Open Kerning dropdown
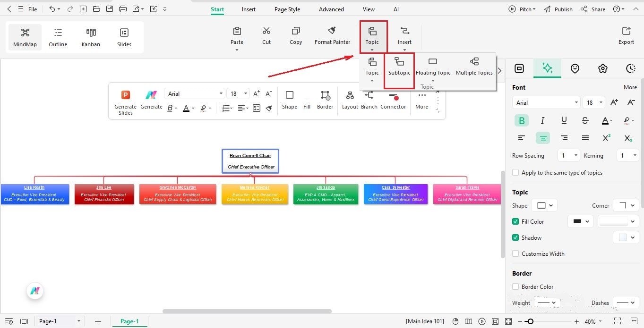Image resolution: width=644 pixels, height=328 pixels. tap(628, 155)
